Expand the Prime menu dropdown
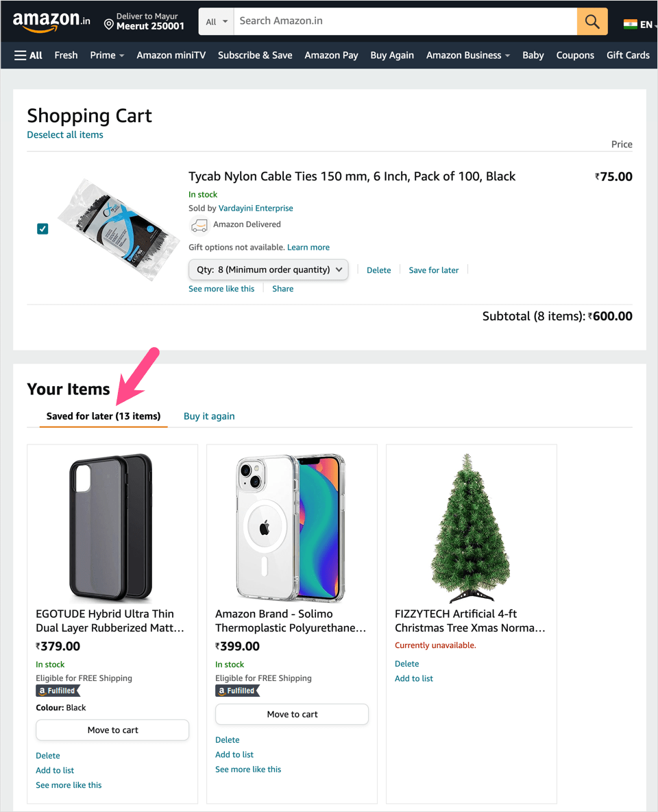This screenshot has width=658, height=812. [x=107, y=55]
